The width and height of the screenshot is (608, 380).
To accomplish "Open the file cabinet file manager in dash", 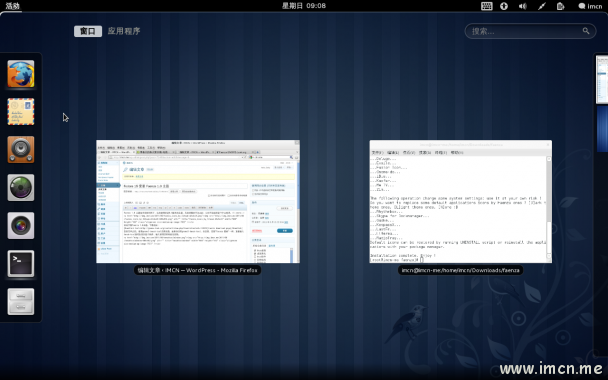I will [21, 302].
